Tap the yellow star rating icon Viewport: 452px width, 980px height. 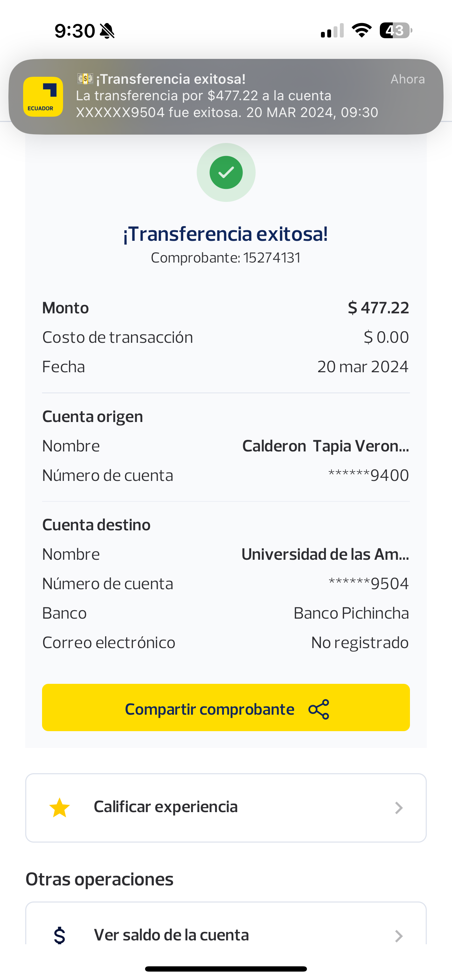[x=60, y=808]
